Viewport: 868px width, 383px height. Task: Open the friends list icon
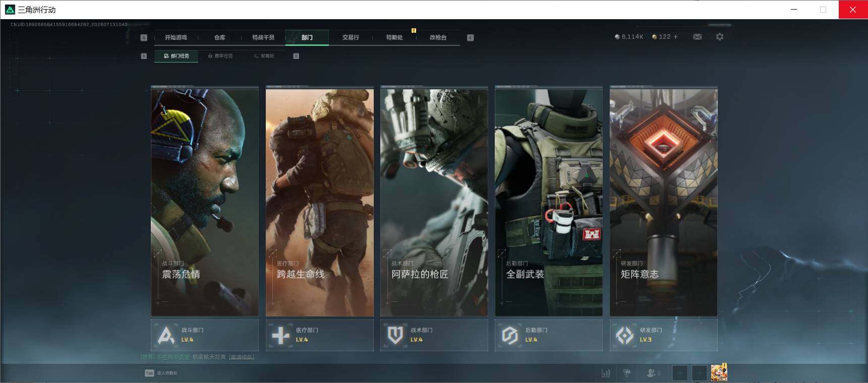pyautogui.click(x=653, y=373)
